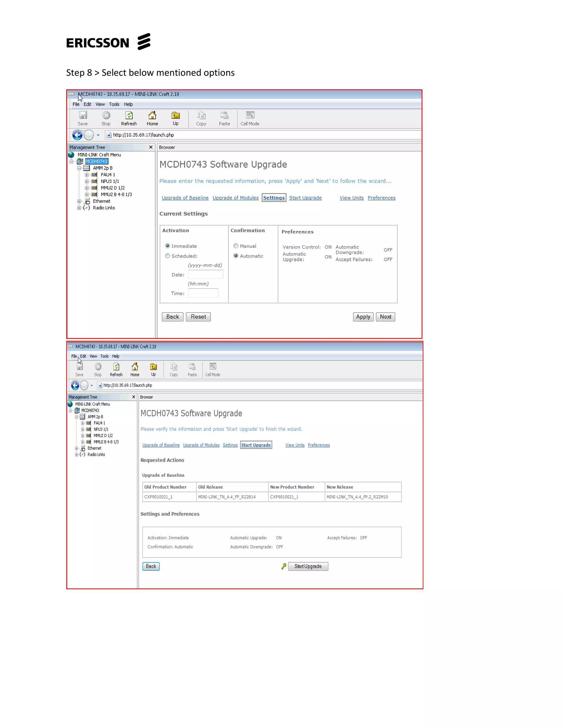Select Scheduled activation radio button
563x728 pixels.
coord(167,256)
